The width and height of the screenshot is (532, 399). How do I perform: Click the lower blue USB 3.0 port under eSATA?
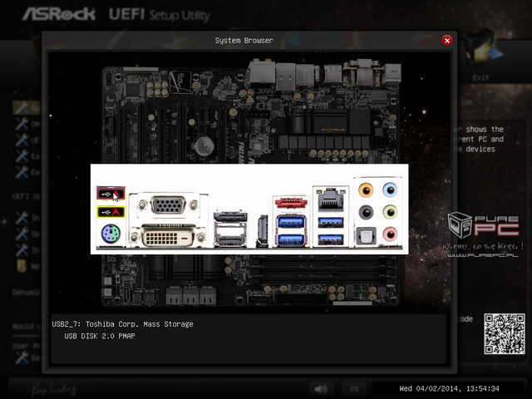(290, 239)
